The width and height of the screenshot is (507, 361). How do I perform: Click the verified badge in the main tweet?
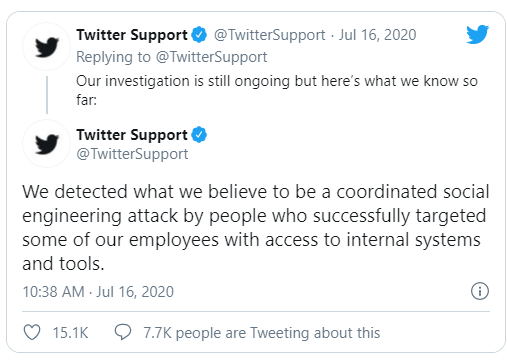point(199,135)
